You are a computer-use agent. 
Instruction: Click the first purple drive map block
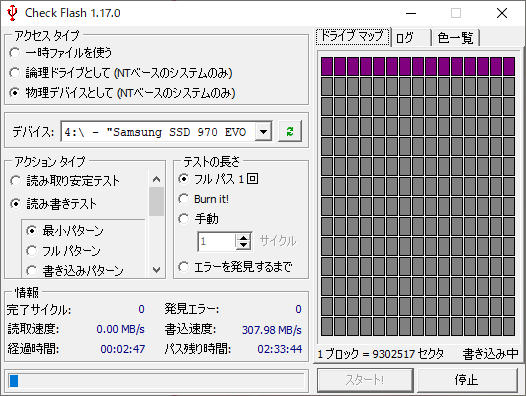click(327, 66)
